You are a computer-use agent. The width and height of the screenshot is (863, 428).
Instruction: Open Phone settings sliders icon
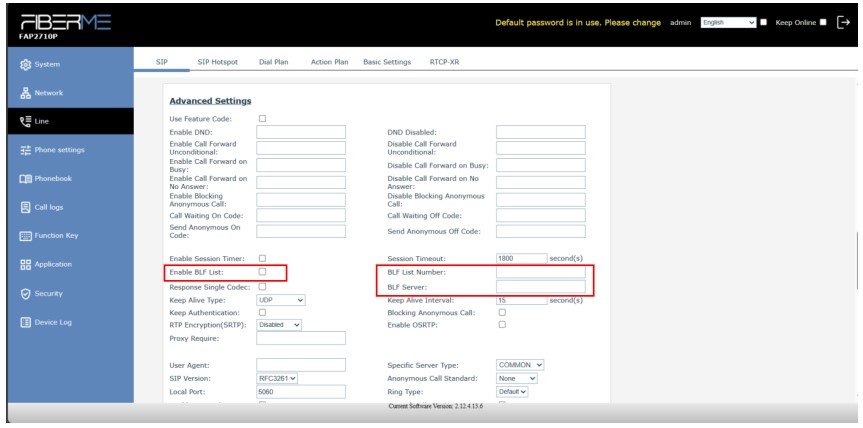(25, 150)
